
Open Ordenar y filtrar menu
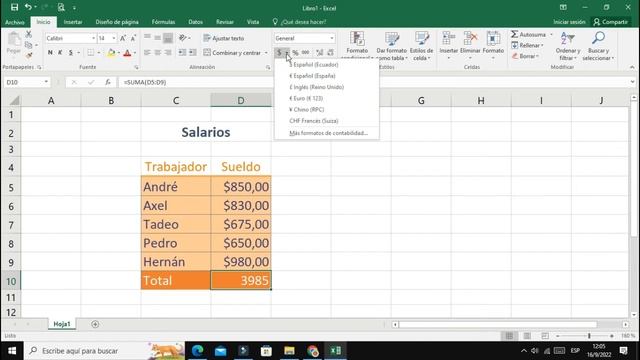568,46
